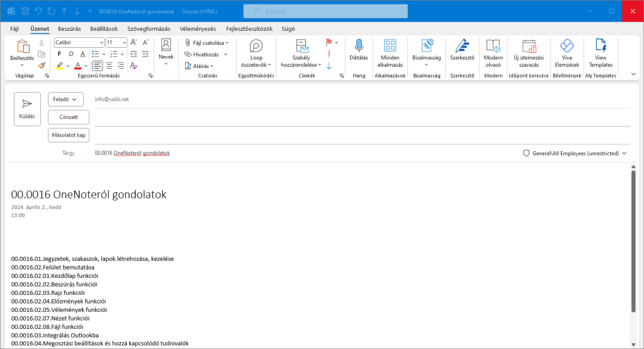
Task: Switch to the Beszúrás ribbon tab
Action: coord(69,29)
